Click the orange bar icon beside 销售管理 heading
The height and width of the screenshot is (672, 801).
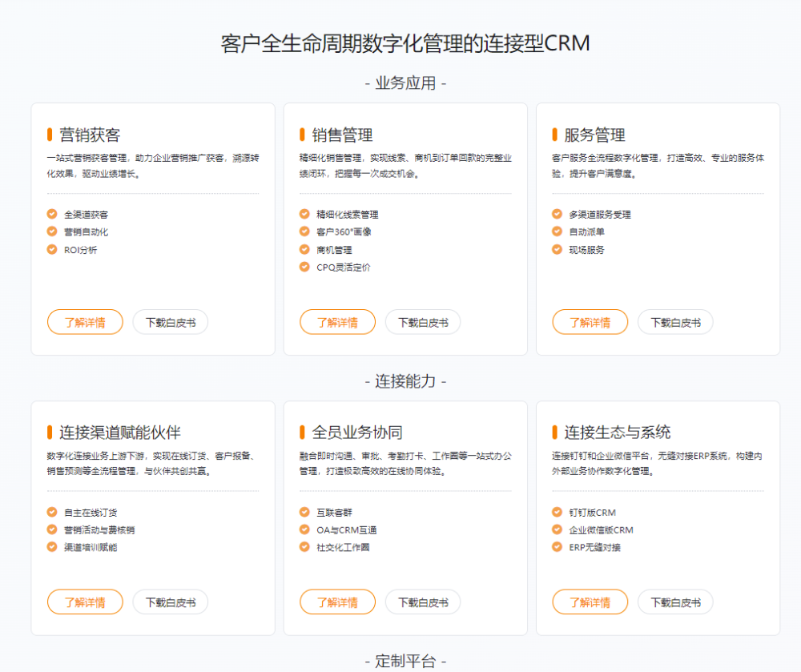303,135
